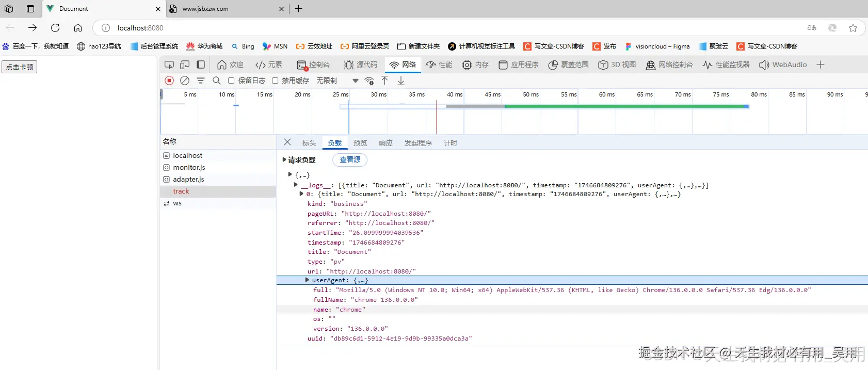Open the 欢迎 welcome tab
The image size is (868, 370).
coord(230,65)
